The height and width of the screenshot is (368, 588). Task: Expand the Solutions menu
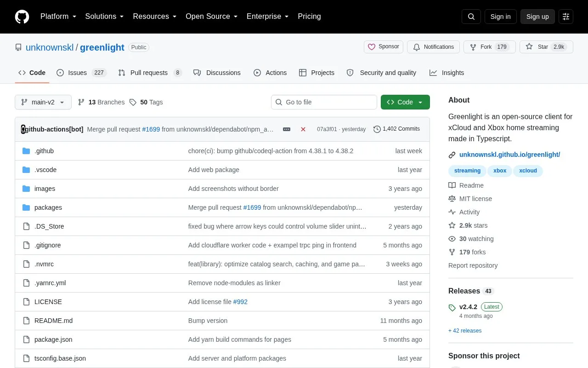pyautogui.click(x=104, y=17)
